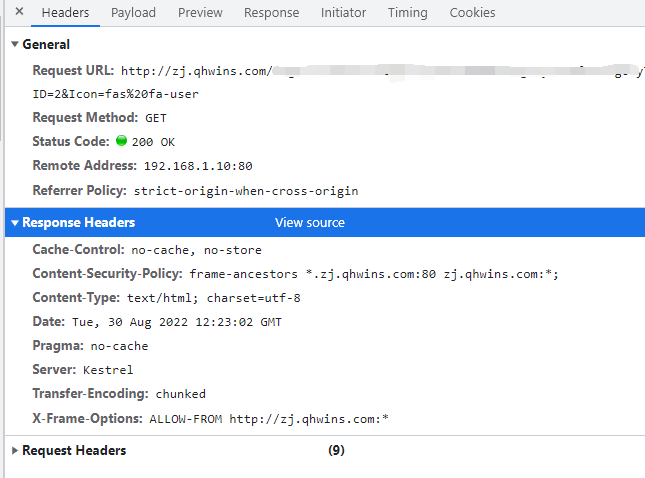
Task: Switch to the Cookies tab
Action: coord(472,13)
